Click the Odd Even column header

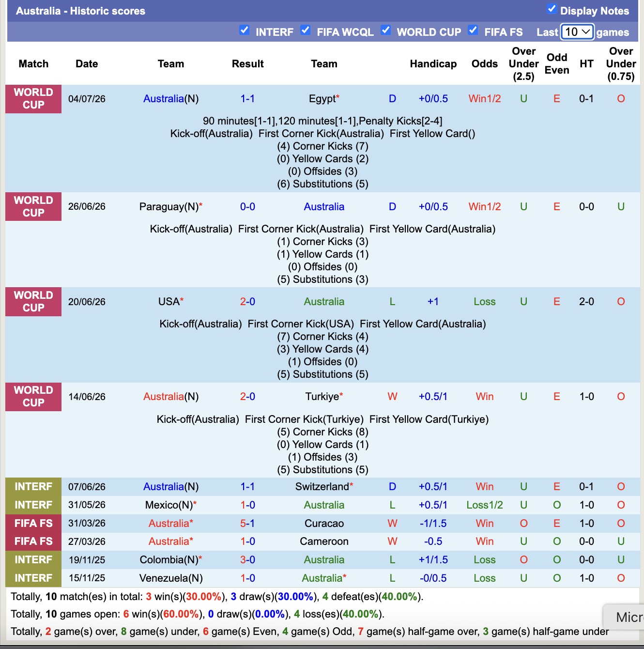point(557,64)
